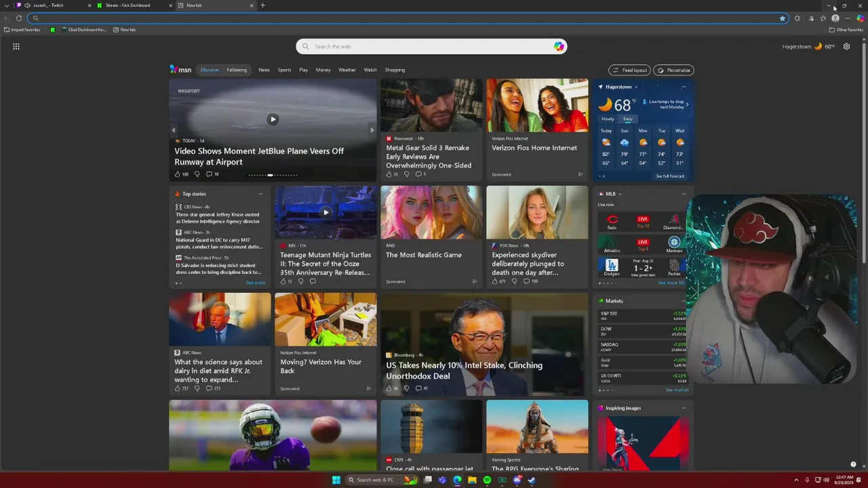Click the Feed layout button

click(x=629, y=70)
